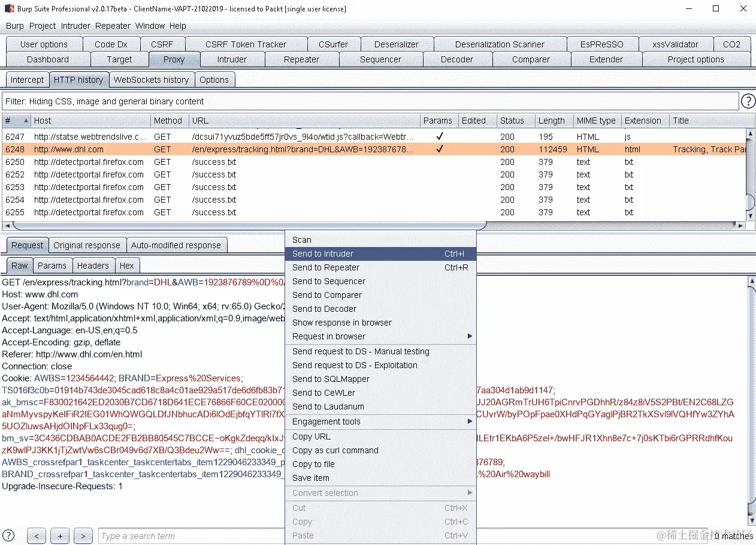The width and height of the screenshot is (756, 545).
Task: Switch to the Code Dx tab
Action: [x=111, y=44]
